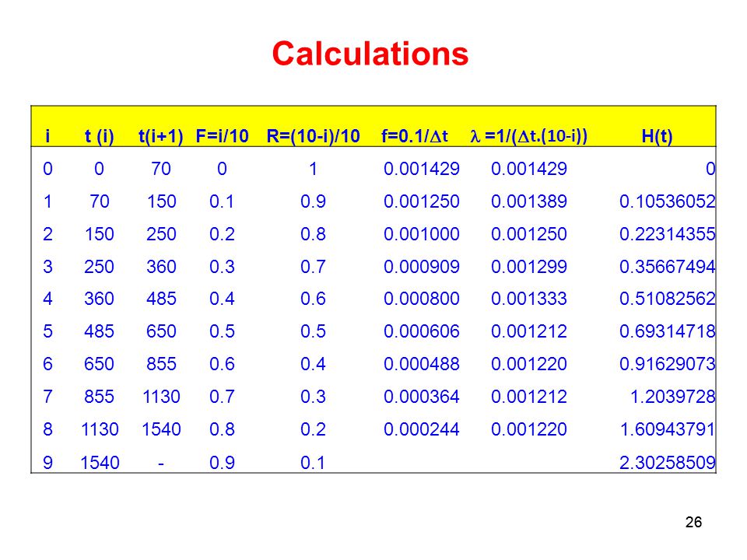Click H(t) value '0.51082562'
The image size is (747, 560).
(668, 299)
